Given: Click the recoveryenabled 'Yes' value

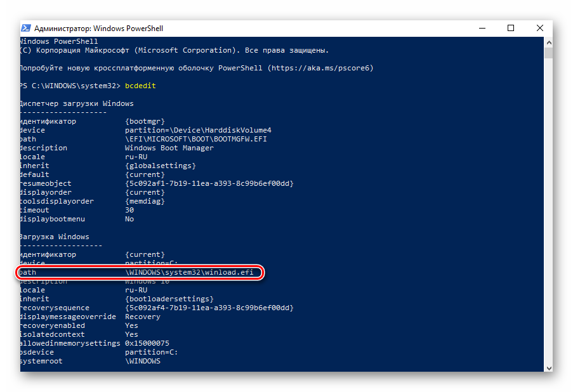Looking at the screenshot, I should coord(131,325).
